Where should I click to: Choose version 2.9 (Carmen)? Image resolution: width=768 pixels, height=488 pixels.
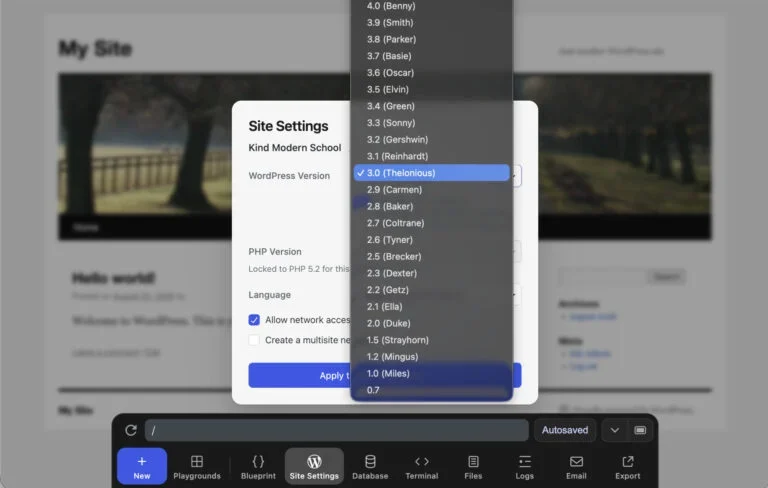click(x=432, y=190)
